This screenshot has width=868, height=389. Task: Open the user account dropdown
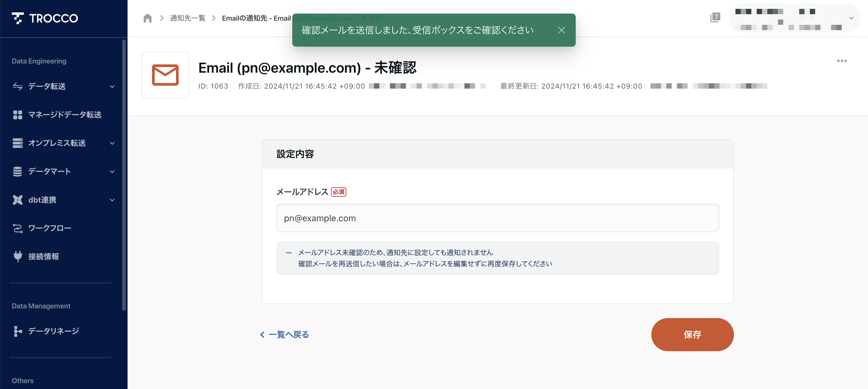coord(794,18)
